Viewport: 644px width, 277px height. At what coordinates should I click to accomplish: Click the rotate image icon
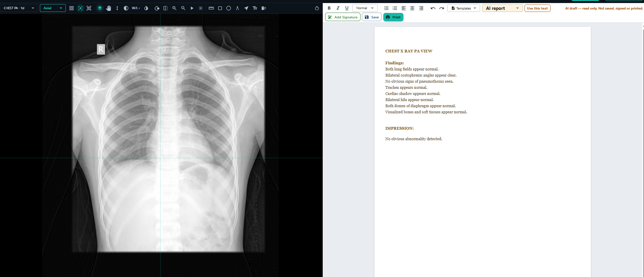coord(157,8)
